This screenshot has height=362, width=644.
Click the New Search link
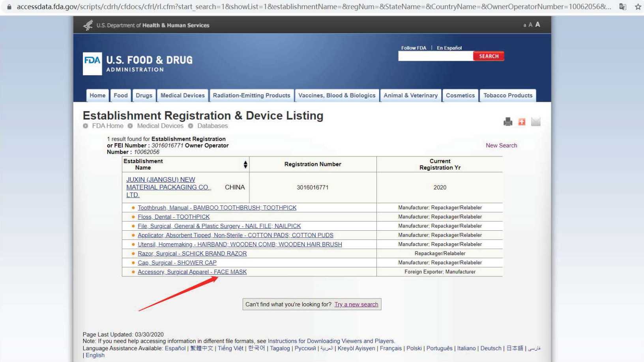[501, 146]
